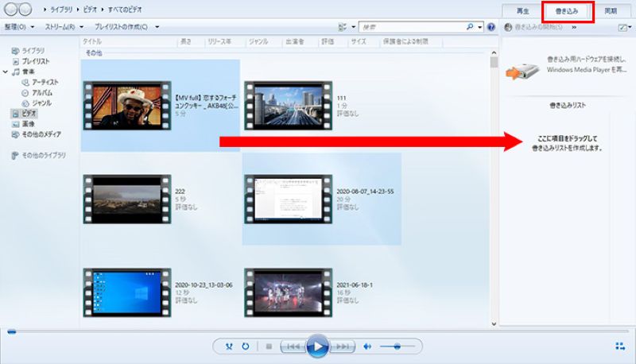Switch to Now Playing mode icon
This screenshot has width=636, height=364.
point(620,347)
